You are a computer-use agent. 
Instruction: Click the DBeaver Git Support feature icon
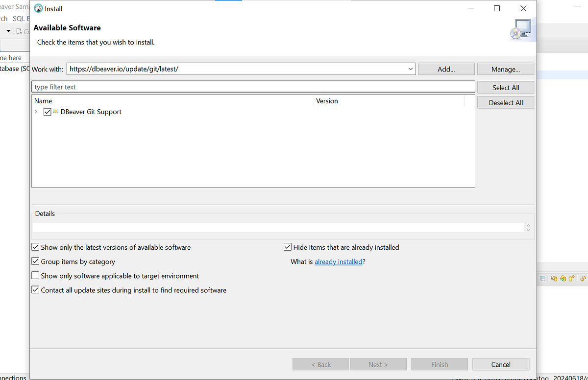55,112
